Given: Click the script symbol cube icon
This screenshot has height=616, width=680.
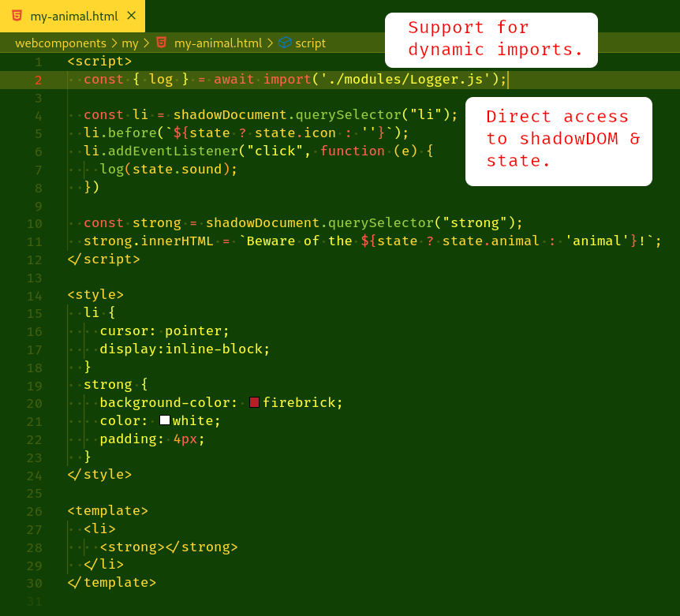Looking at the screenshot, I should [x=285, y=43].
